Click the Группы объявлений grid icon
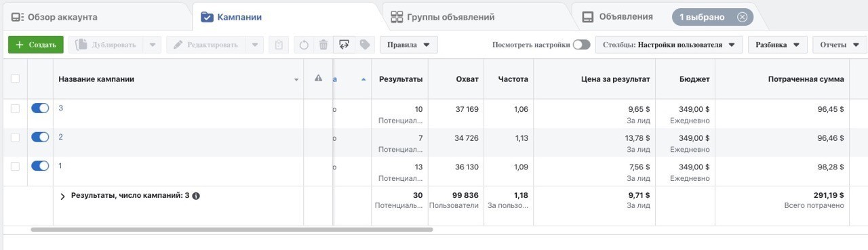Image resolution: width=868 pixels, height=250 pixels. tap(397, 17)
